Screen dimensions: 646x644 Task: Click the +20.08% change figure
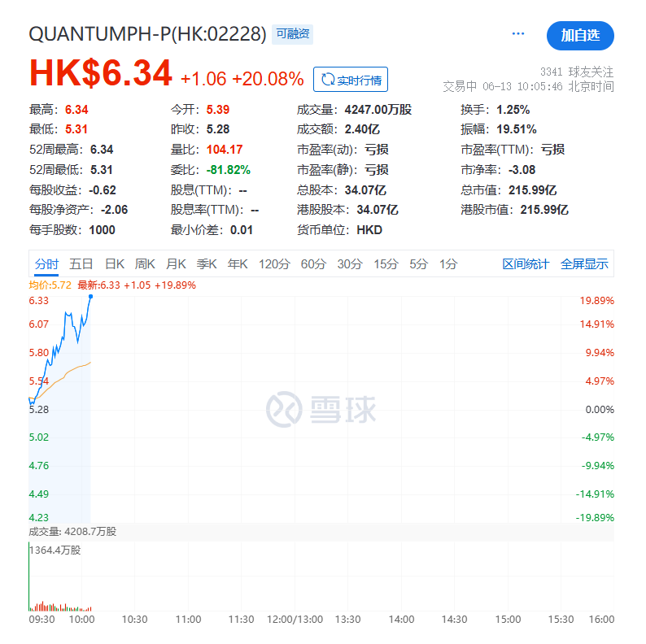[x=268, y=79]
